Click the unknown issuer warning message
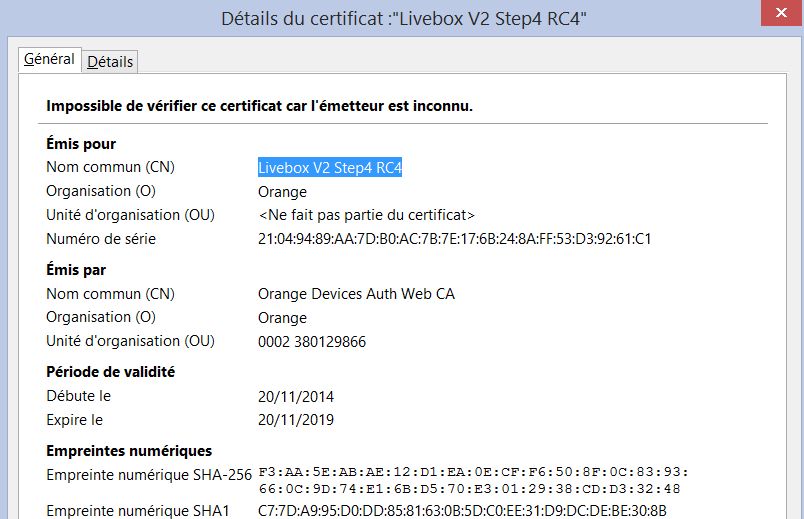The width and height of the screenshot is (804, 519). tap(260, 106)
